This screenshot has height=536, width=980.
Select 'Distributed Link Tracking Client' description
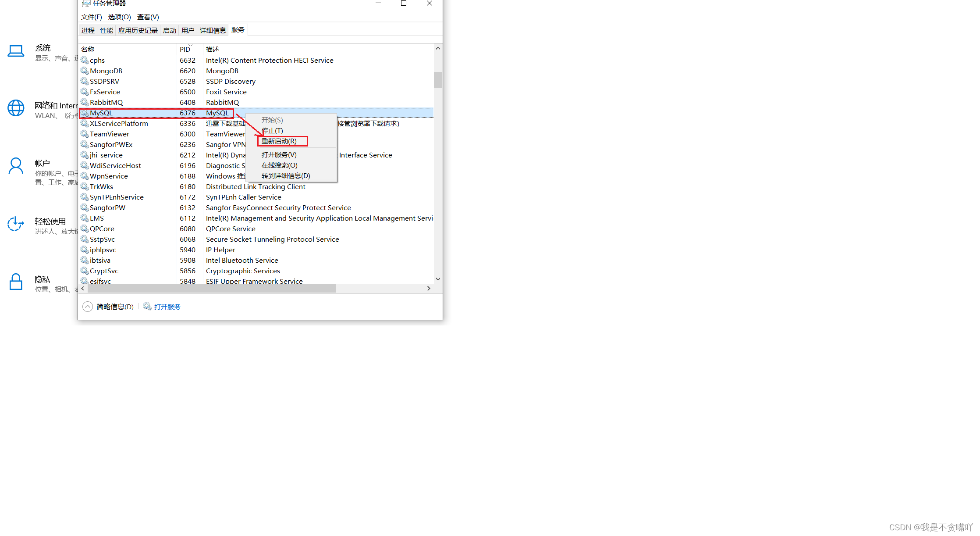click(256, 186)
